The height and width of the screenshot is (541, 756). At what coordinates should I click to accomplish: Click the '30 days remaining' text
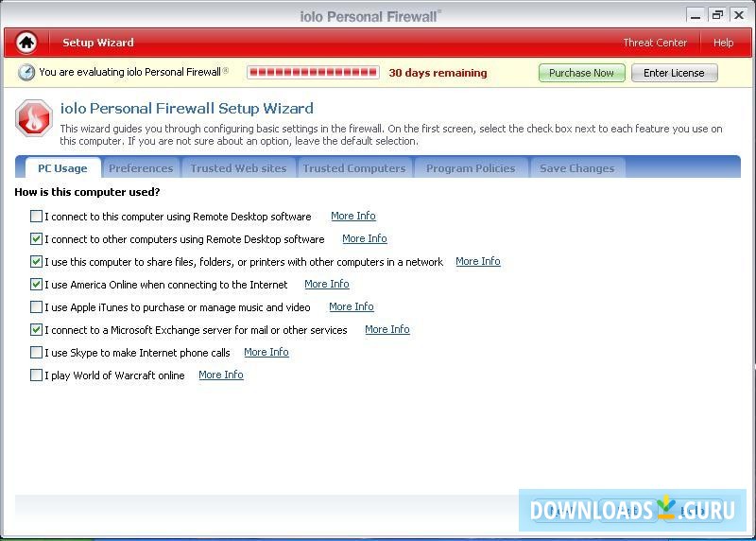tap(438, 73)
